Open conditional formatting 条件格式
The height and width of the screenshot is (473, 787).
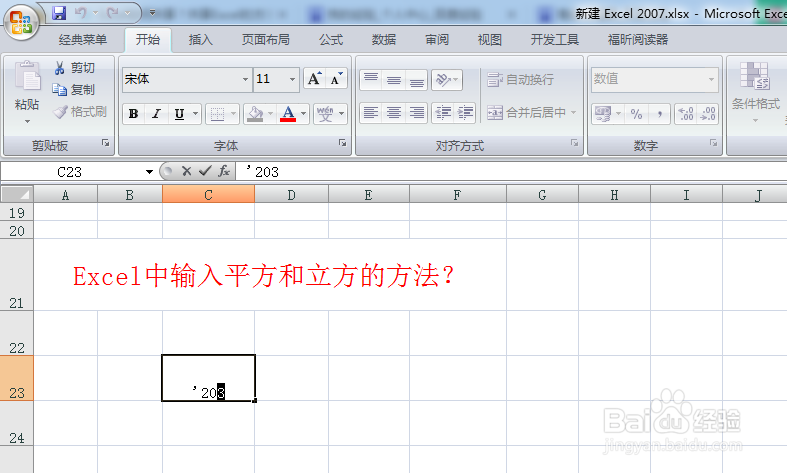pos(756,91)
